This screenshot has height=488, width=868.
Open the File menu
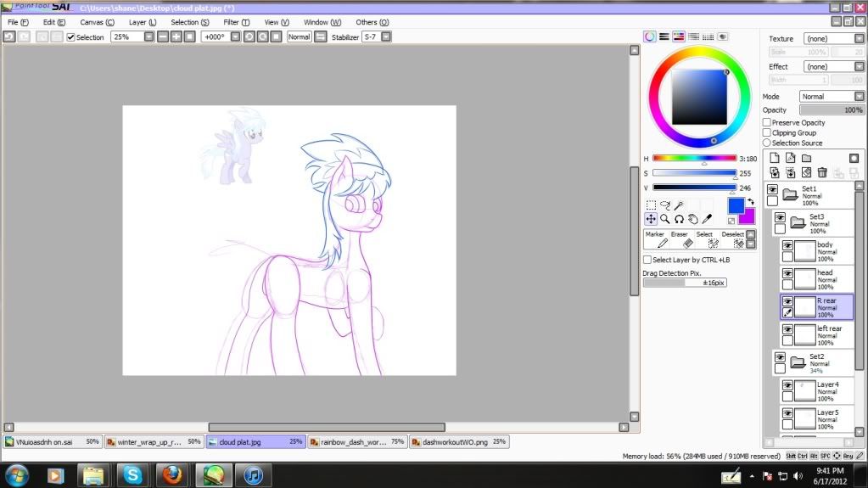click(x=18, y=22)
